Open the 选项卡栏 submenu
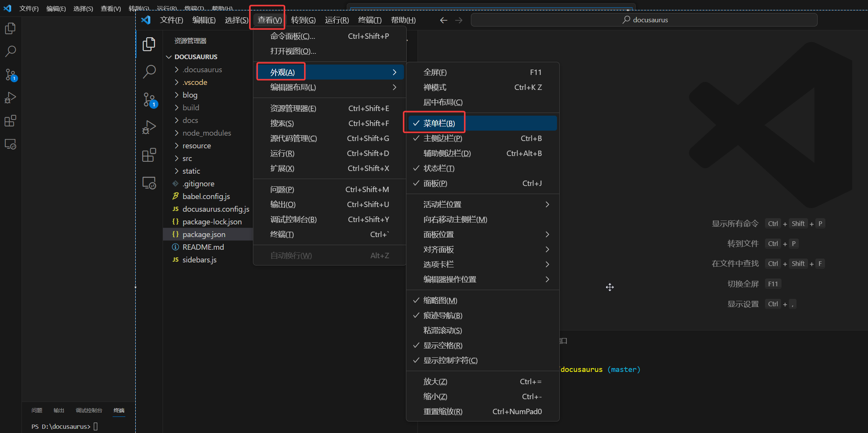The height and width of the screenshot is (433, 868). coord(482,264)
